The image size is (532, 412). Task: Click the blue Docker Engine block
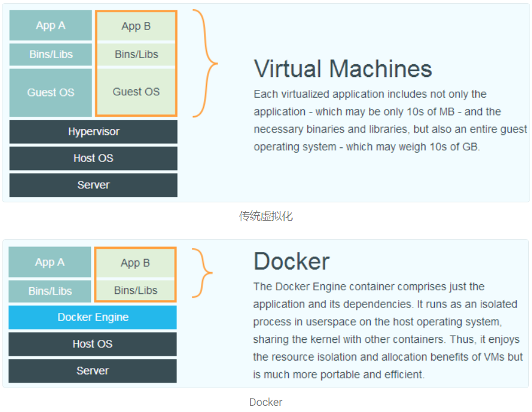point(93,317)
